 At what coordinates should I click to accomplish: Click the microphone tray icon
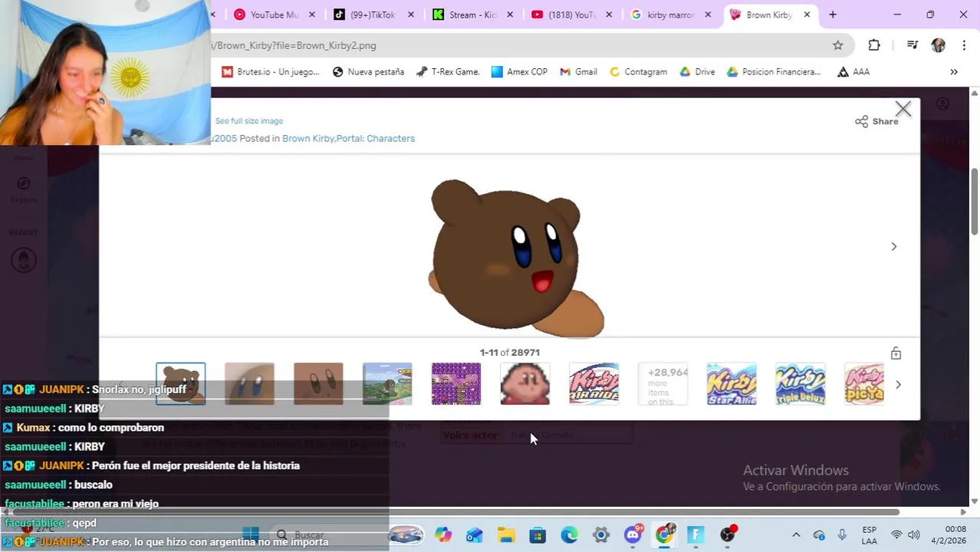point(842,535)
